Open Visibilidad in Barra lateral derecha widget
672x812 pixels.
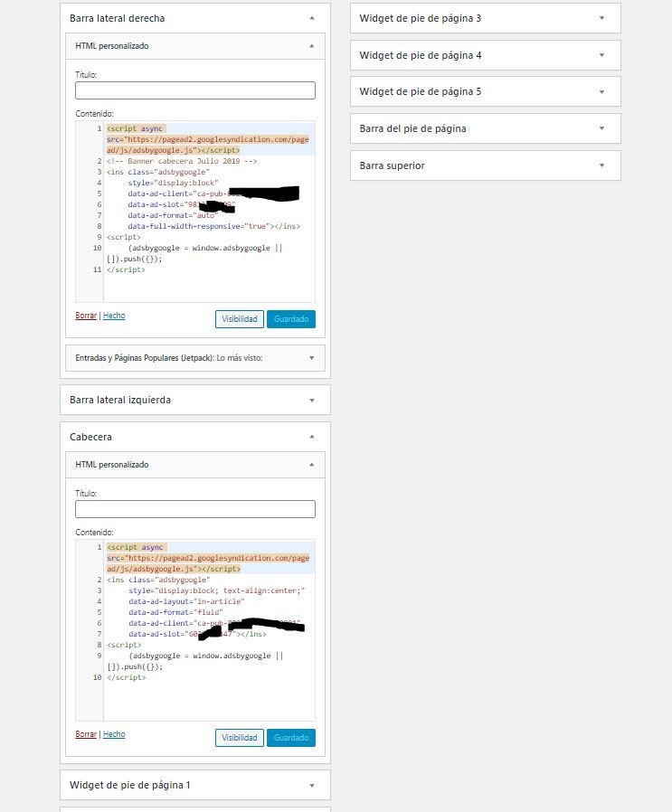pyautogui.click(x=240, y=319)
